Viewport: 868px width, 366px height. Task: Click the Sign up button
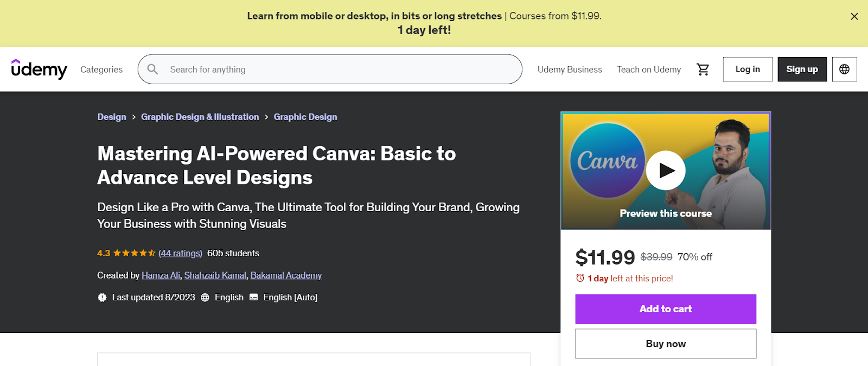[802, 70]
